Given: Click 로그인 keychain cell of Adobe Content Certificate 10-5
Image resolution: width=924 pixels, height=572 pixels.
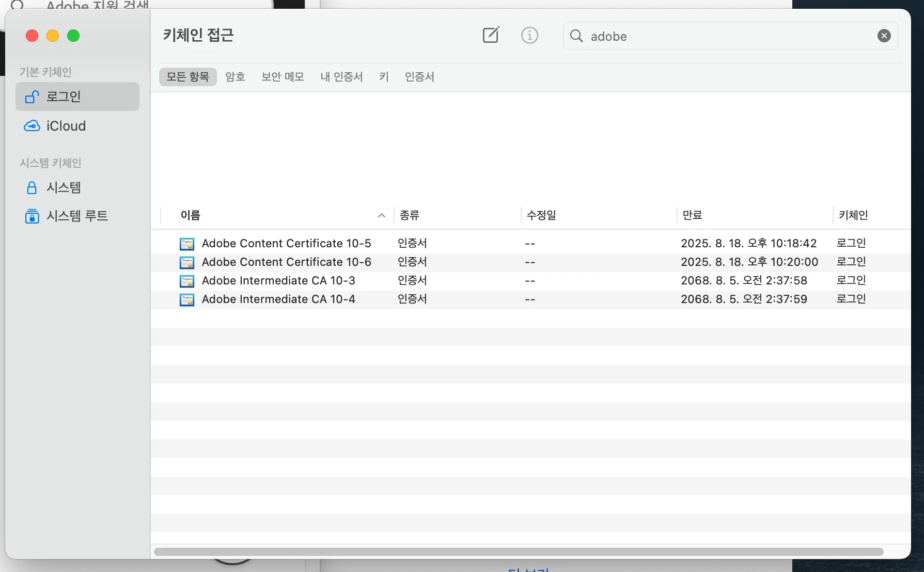Looking at the screenshot, I should point(851,243).
